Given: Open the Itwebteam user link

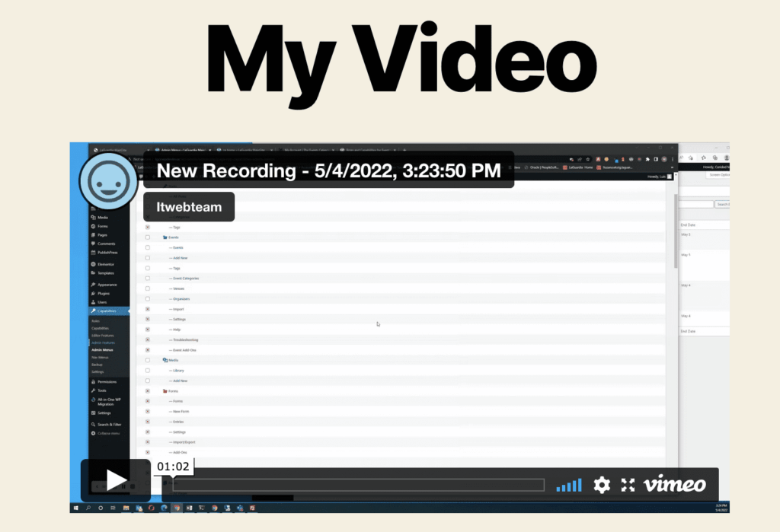Looking at the screenshot, I should pos(189,207).
